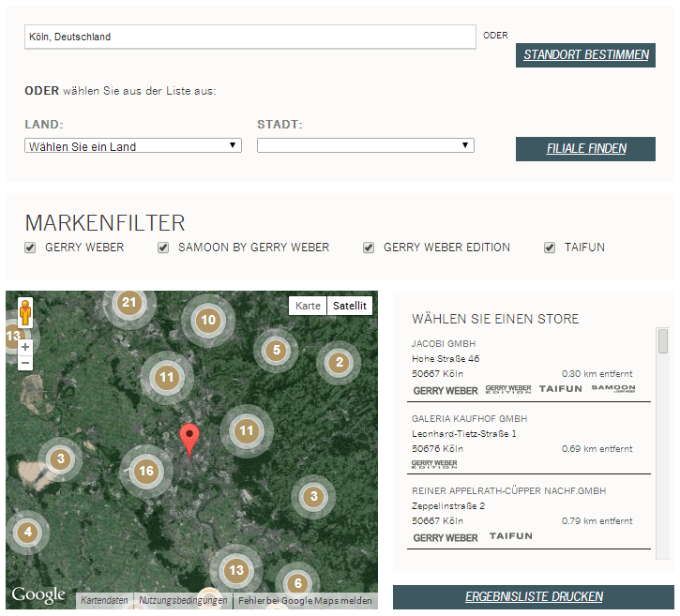Click Taifun logo in Reiner Appelrath-Cüpper entry
This screenshot has height=616, width=680.
[x=511, y=536]
